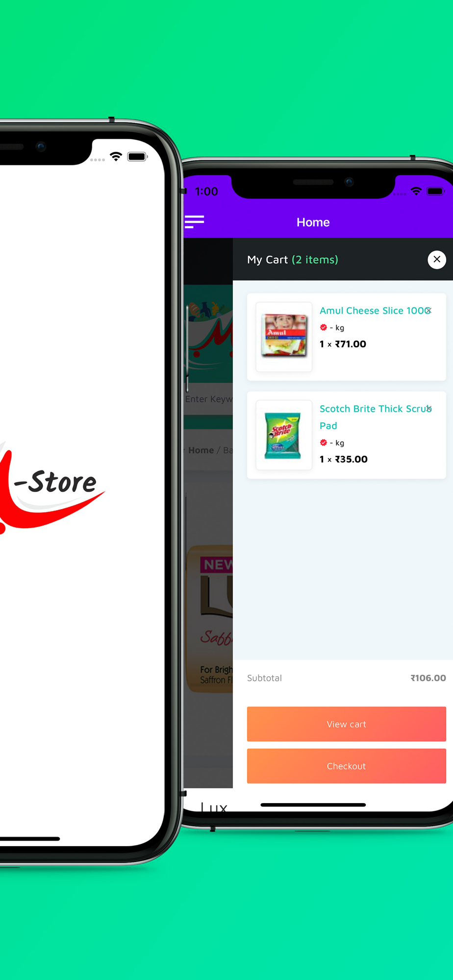Tap the red verified badge on Scotch Brite item
The width and height of the screenshot is (453, 980).
324,442
